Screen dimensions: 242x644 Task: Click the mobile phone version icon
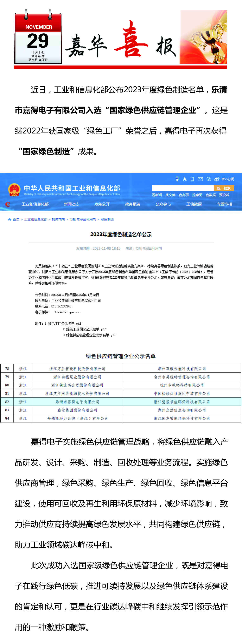192,179
